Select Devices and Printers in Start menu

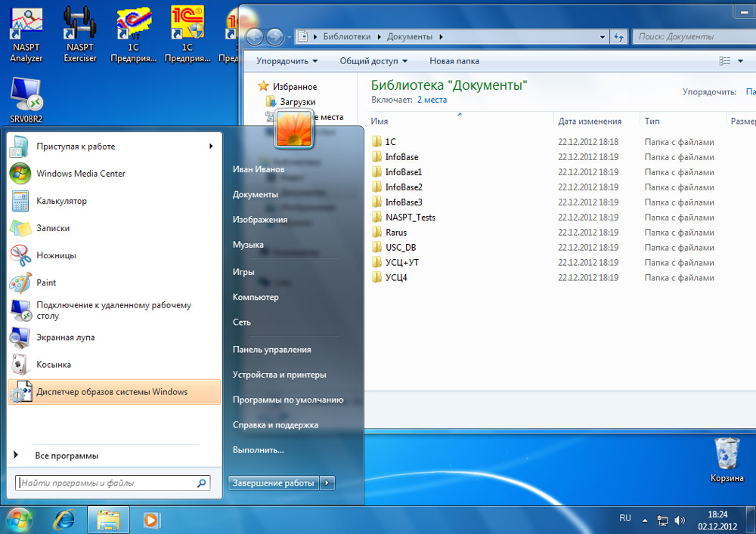(x=279, y=375)
